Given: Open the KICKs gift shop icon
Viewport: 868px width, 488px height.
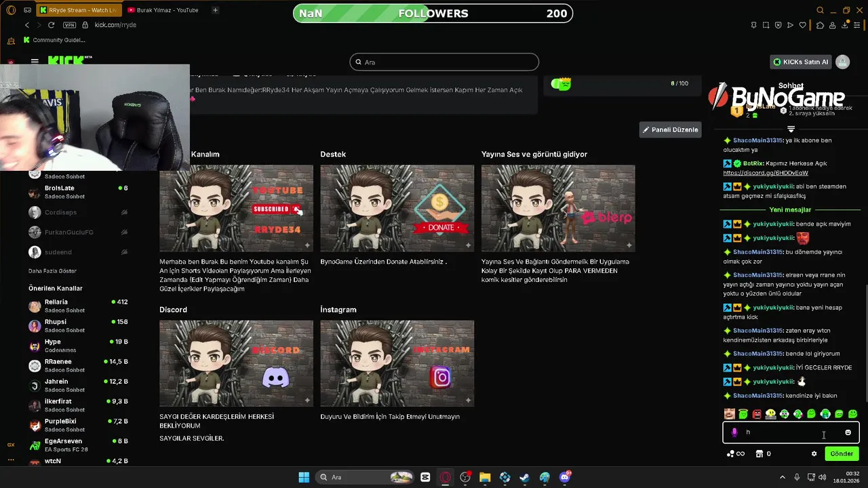Looking at the screenshot, I should click(759, 454).
